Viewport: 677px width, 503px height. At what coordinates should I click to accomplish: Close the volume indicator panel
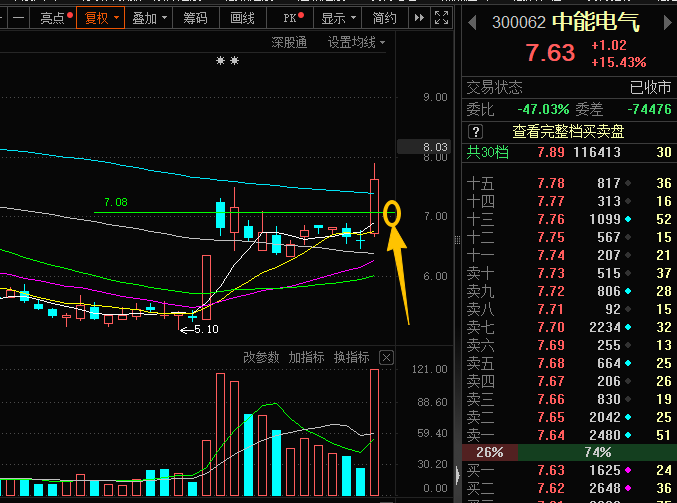pos(386,358)
